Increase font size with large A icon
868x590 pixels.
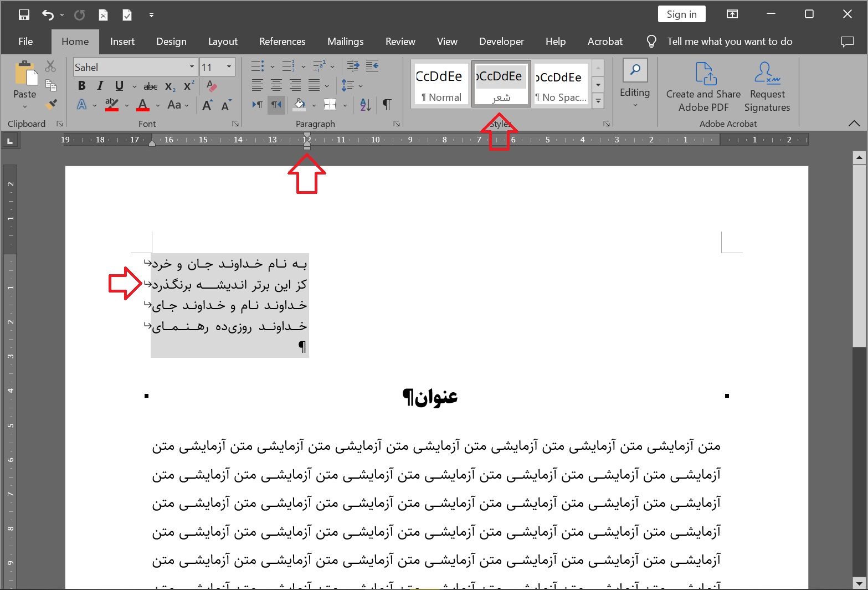tap(207, 105)
